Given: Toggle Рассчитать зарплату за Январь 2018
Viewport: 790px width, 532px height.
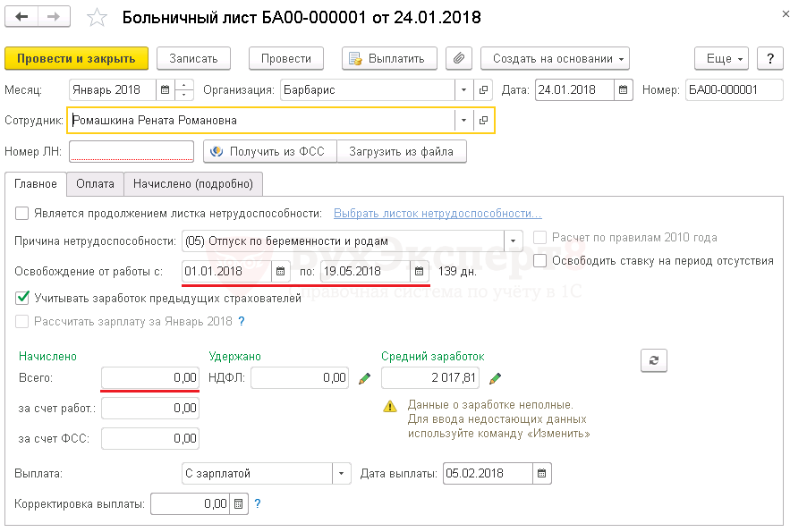Looking at the screenshot, I should point(22,322).
